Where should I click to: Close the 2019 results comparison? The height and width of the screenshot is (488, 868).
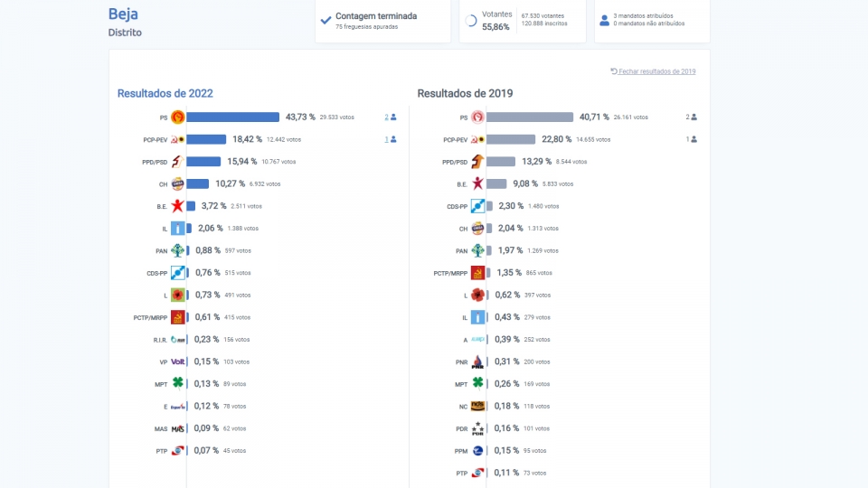[x=653, y=71]
